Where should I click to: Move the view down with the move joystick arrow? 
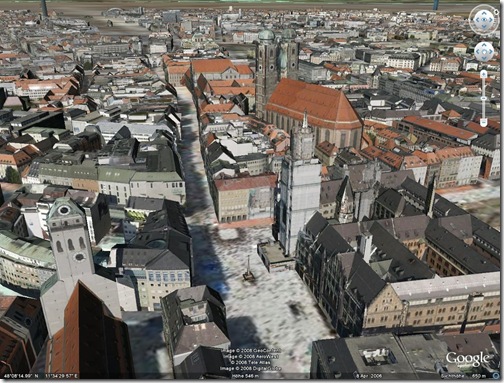(x=484, y=58)
